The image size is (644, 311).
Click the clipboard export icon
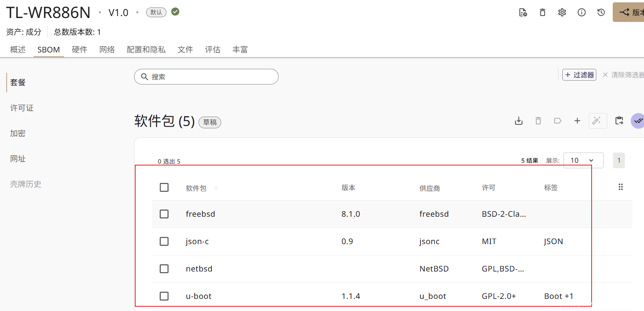(619, 121)
